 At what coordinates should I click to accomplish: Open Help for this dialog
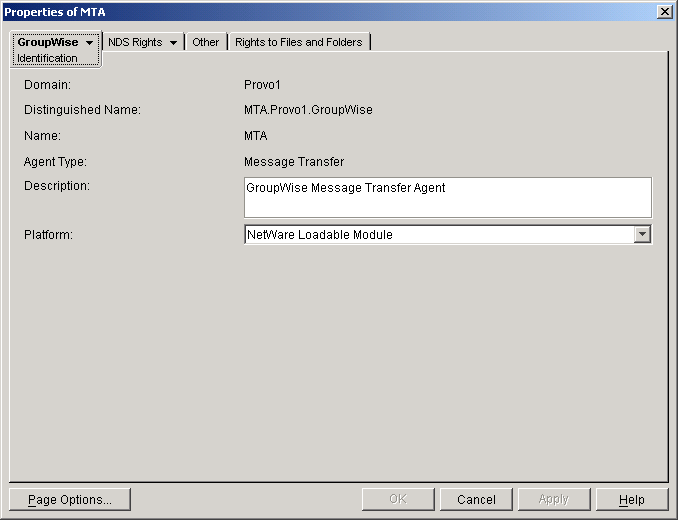pyautogui.click(x=632, y=499)
